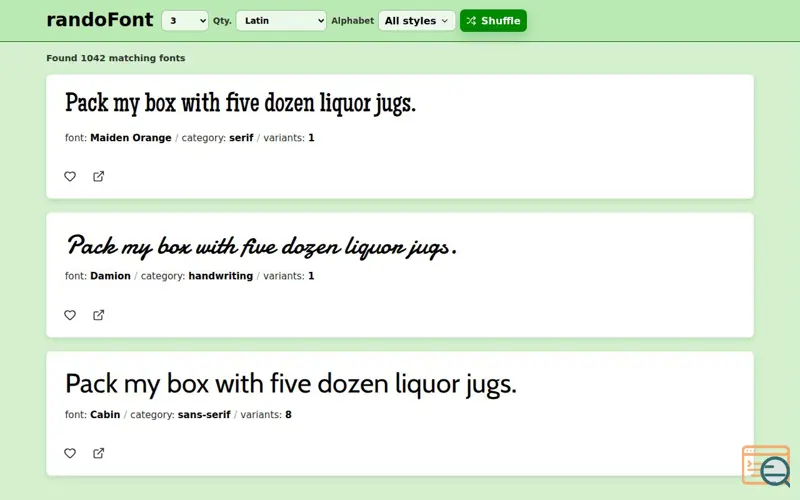Image resolution: width=800 pixels, height=500 pixels.
Task: Select the font name Cabin
Action: [x=105, y=415]
